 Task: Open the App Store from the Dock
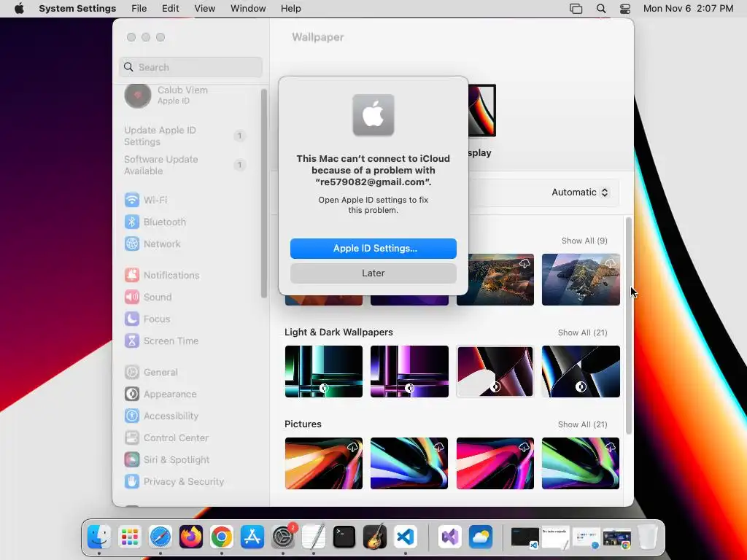252,537
